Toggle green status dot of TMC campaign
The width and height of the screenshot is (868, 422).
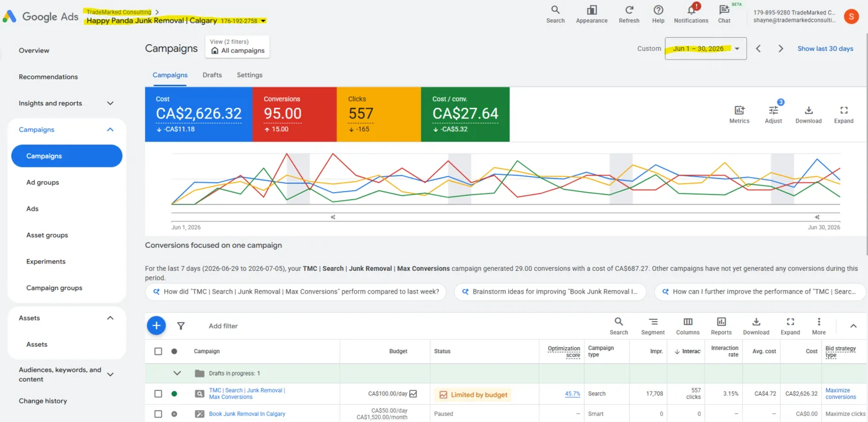tap(174, 393)
